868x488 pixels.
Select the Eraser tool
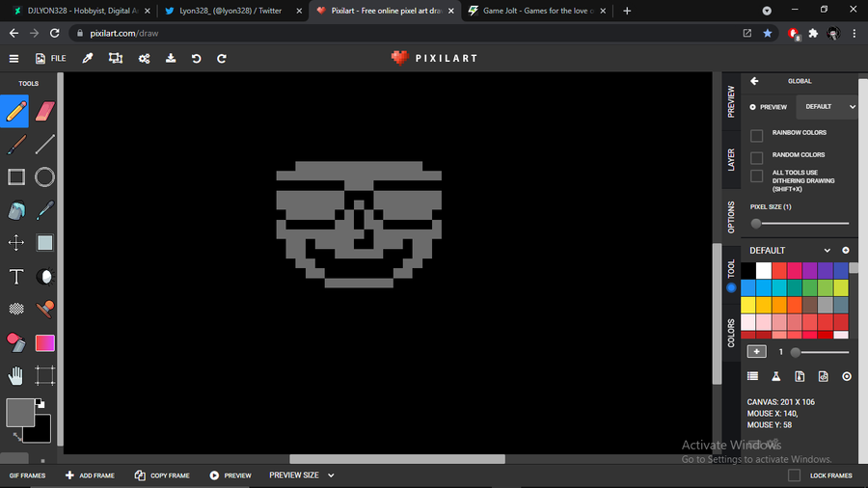44,111
